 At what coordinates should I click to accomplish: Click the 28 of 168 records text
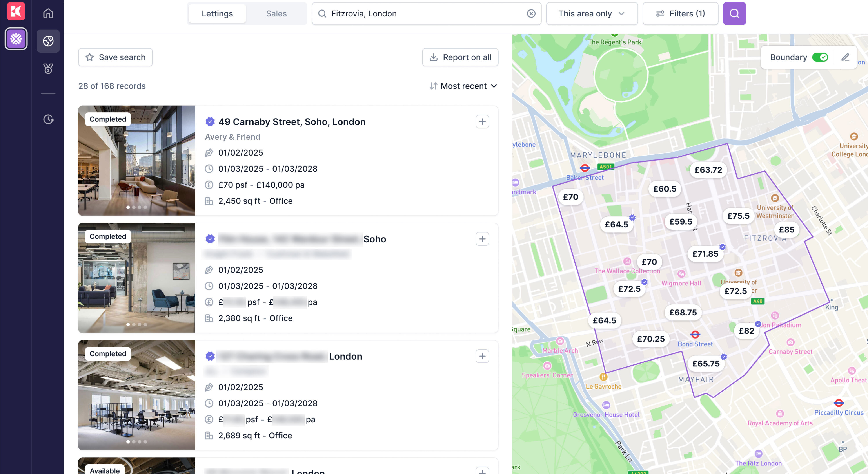tap(112, 86)
